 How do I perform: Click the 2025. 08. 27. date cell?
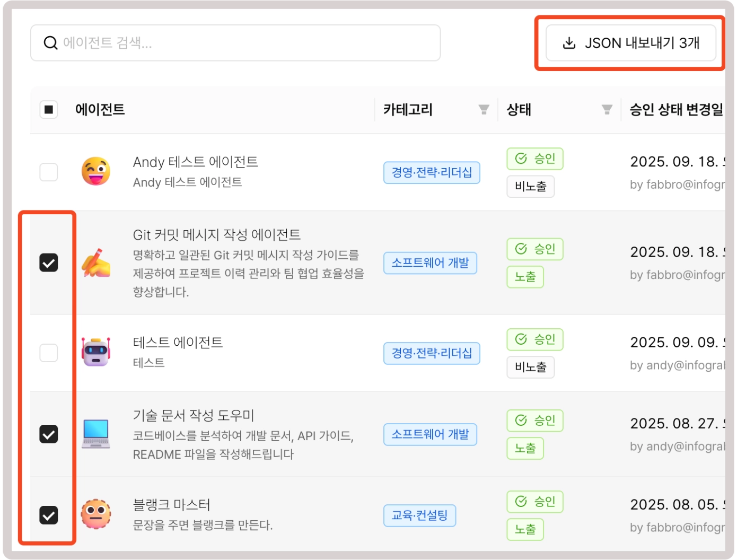pyautogui.click(x=678, y=424)
